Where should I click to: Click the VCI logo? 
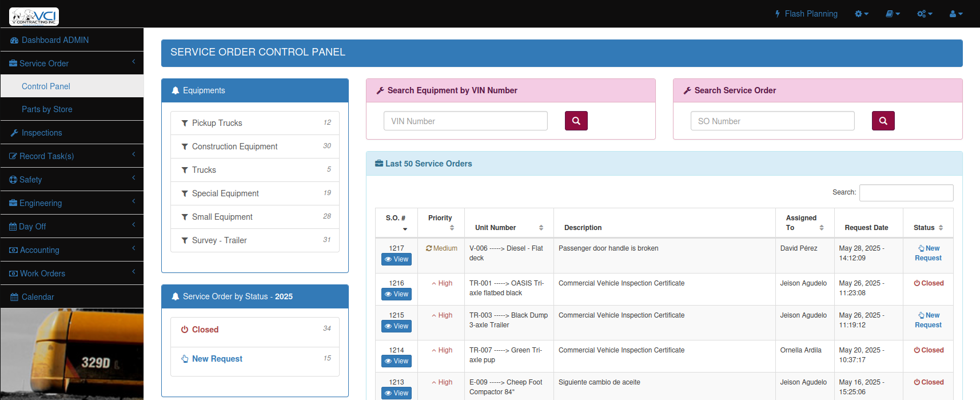[x=34, y=17]
